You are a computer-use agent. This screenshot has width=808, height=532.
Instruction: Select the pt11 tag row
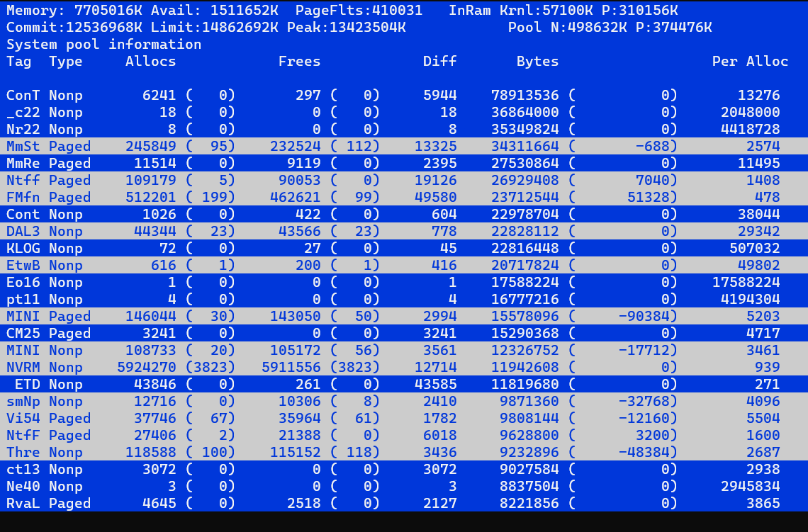[x=404, y=299]
